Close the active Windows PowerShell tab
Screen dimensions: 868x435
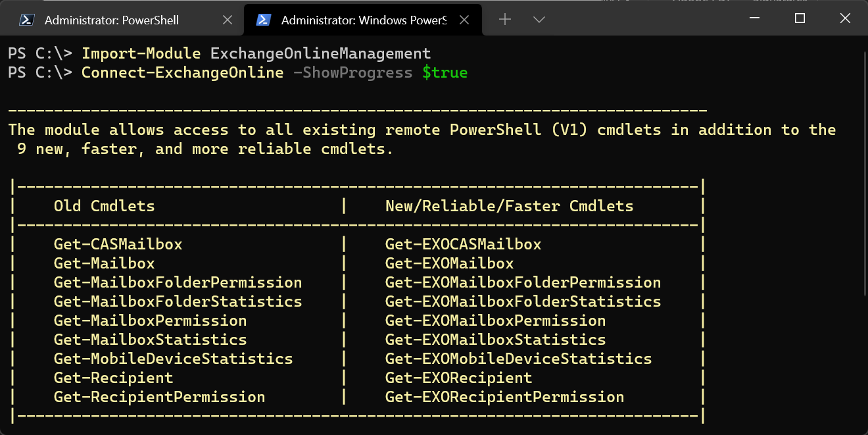click(x=464, y=20)
